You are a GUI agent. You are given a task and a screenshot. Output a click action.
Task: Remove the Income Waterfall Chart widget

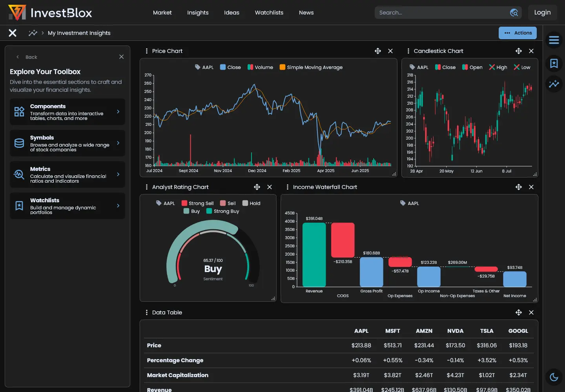tap(531, 187)
